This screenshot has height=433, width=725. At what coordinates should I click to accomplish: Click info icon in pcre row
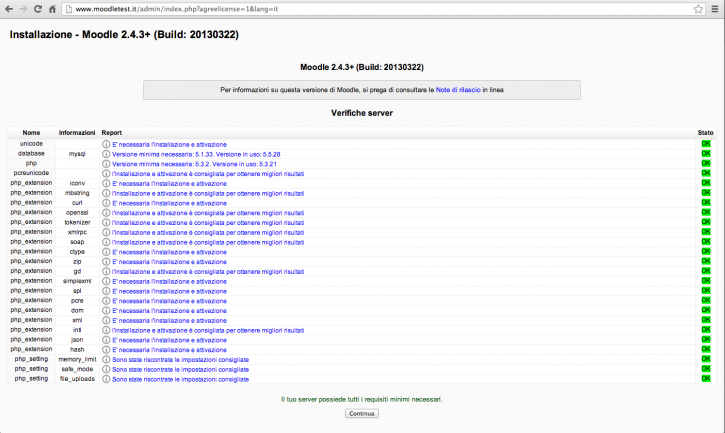coord(106,301)
